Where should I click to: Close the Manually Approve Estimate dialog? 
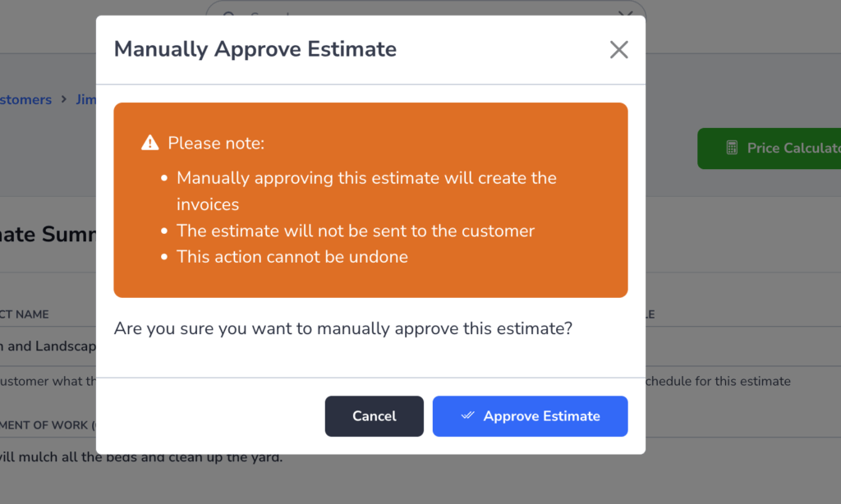(618, 50)
